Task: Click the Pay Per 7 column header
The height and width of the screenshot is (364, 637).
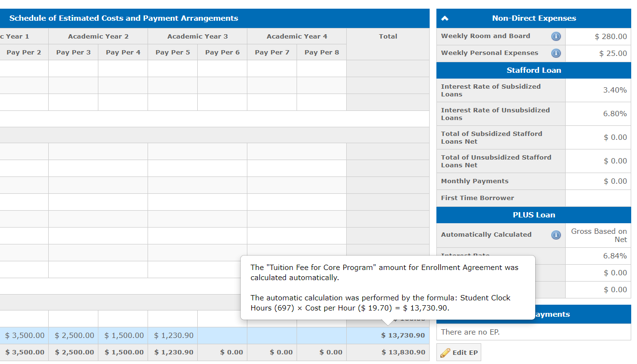Action: tap(272, 53)
